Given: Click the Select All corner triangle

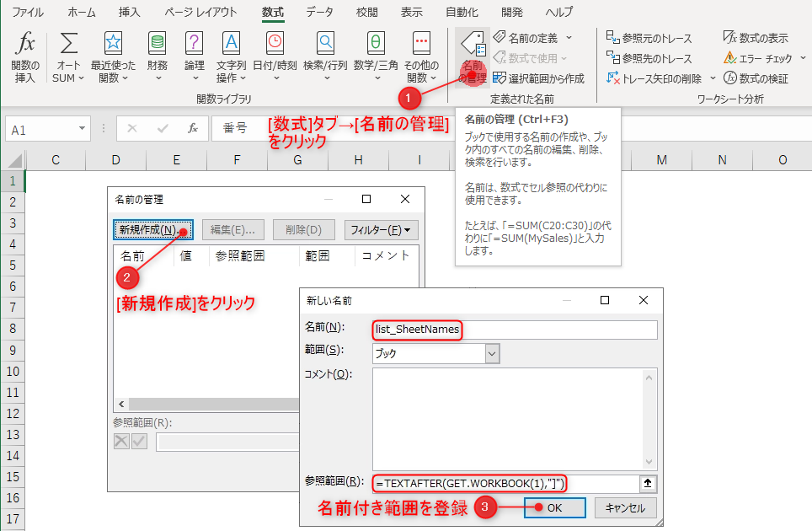Looking at the screenshot, I should (14, 160).
